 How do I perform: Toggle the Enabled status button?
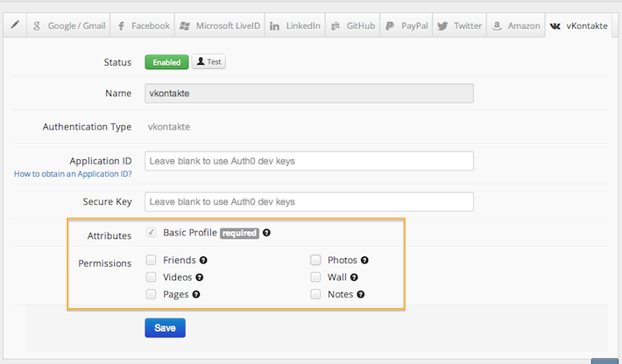[x=166, y=62]
